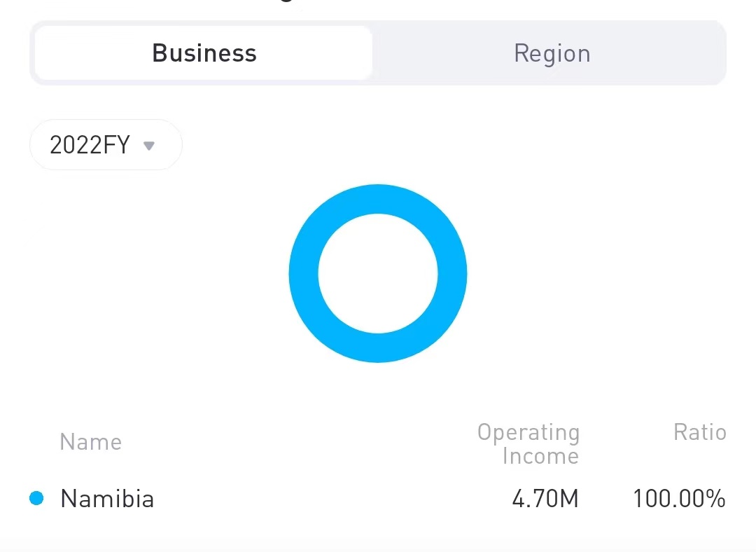Click the gray divider strip below Namibia

378,545
